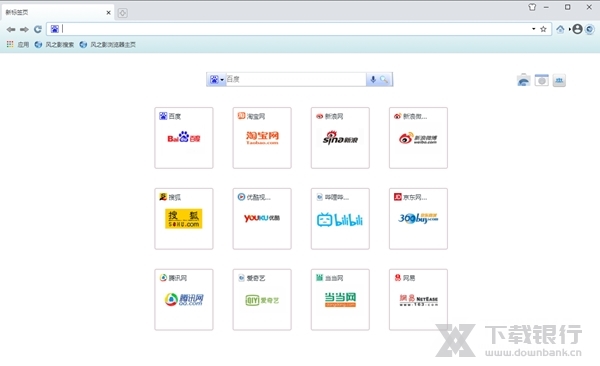Open the 新浪微博 Weibo tile
This screenshot has height=366, width=600.
pos(418,138)
